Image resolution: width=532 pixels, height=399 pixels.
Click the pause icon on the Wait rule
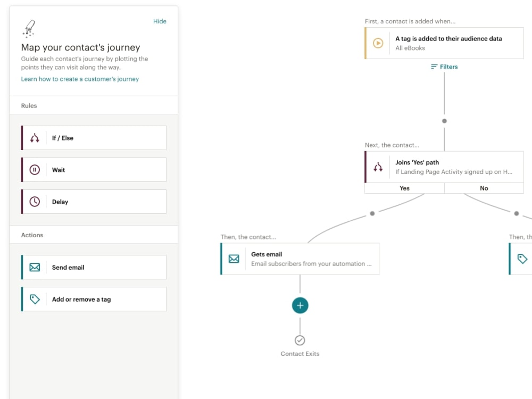[35, 170]
